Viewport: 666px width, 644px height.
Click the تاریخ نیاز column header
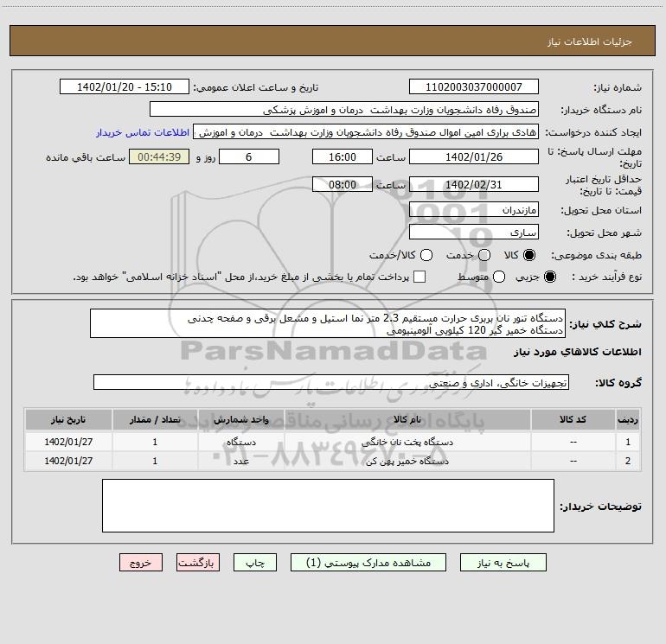click(68, 419)
